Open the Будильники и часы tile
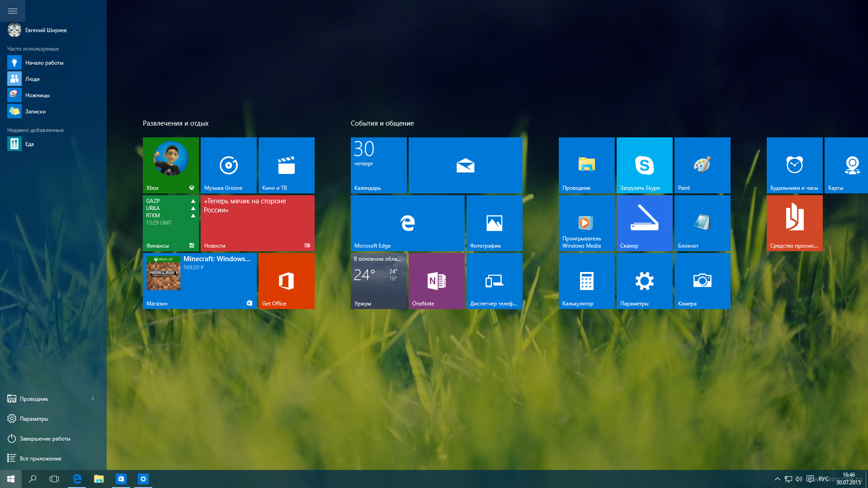The width and height of the screenshot is (868, 488). (795, 165)
